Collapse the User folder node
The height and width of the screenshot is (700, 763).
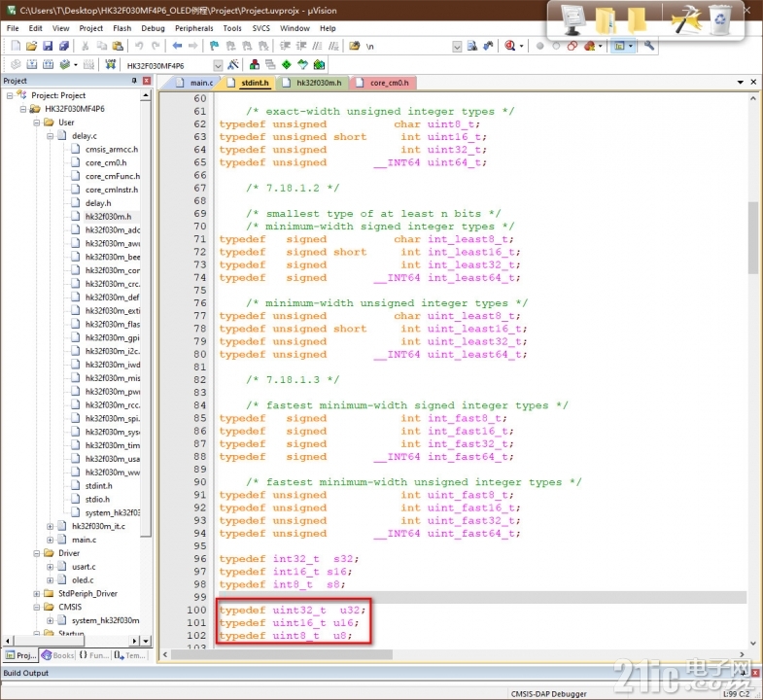(37, 122)
